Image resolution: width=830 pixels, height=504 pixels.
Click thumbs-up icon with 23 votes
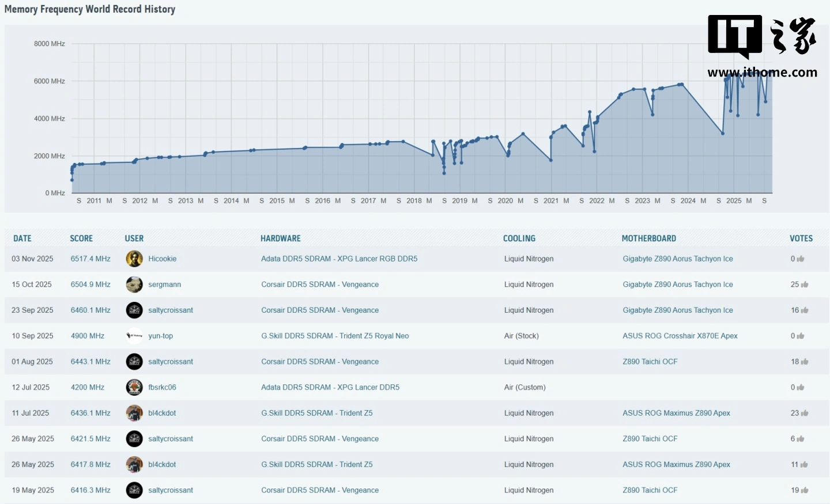[x=805, y=413]
